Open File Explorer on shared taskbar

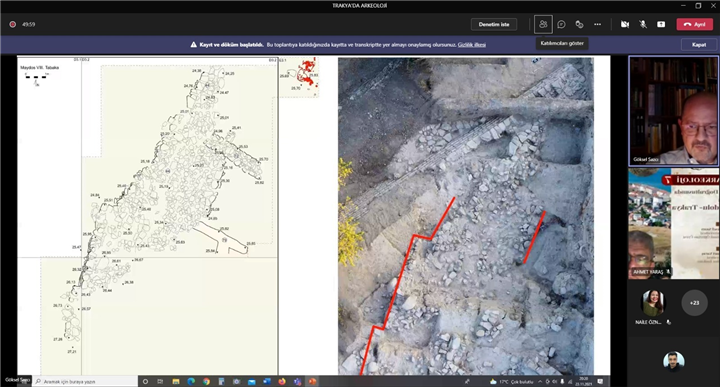point(175,381)
